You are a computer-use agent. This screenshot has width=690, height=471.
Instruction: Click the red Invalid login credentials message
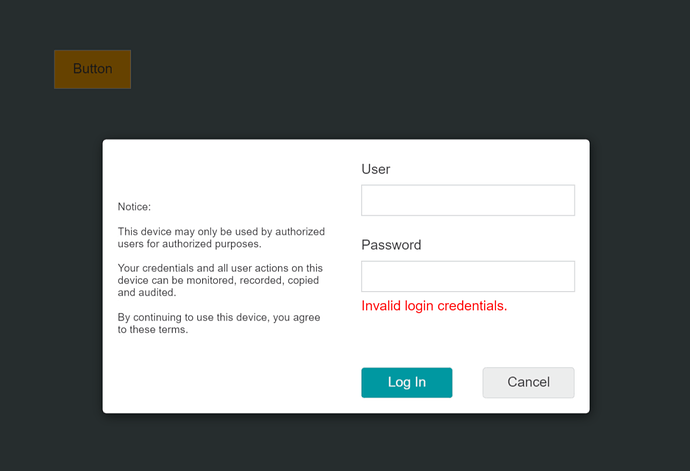(x=434, y=306)
